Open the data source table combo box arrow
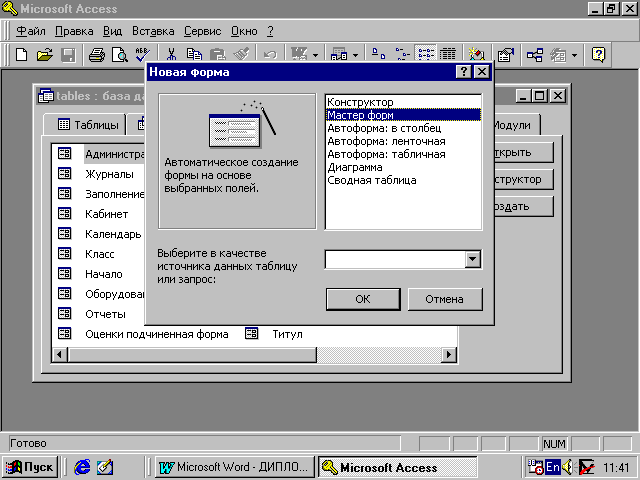 (473, 259)
